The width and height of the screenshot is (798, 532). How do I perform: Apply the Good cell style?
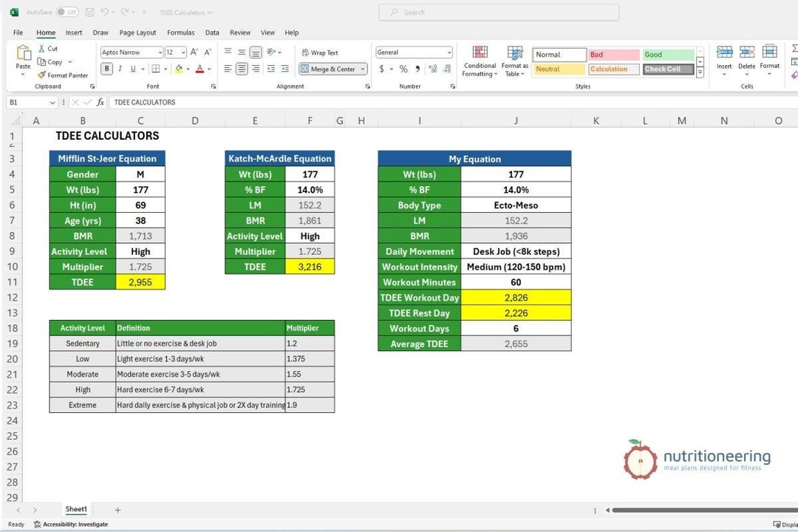(x=668, y=54)
